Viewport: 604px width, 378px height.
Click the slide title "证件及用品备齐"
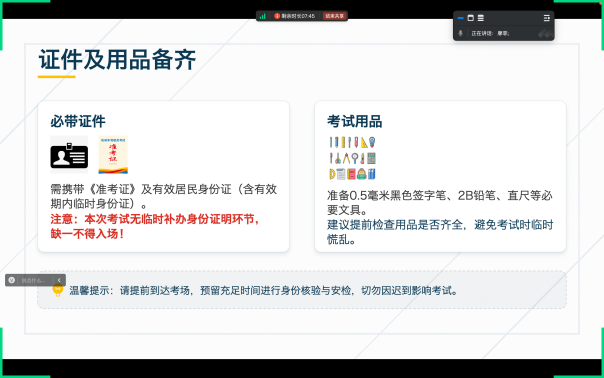click(x=117, y=60)
